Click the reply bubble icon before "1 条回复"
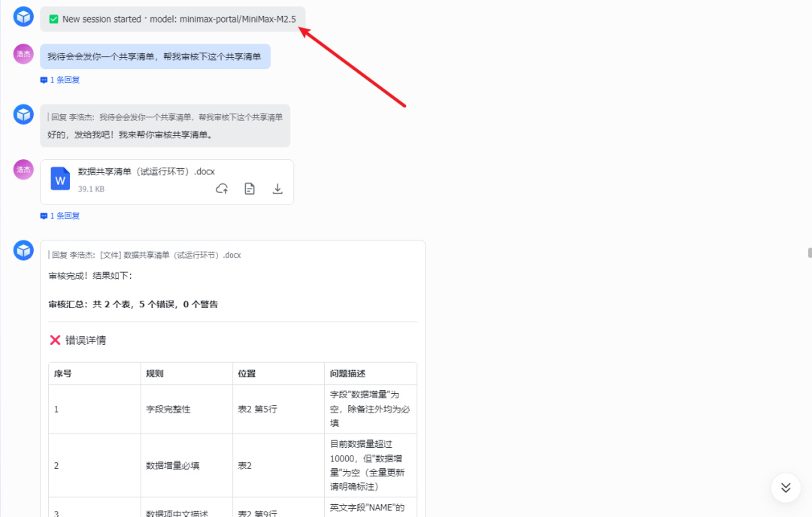 44,80
